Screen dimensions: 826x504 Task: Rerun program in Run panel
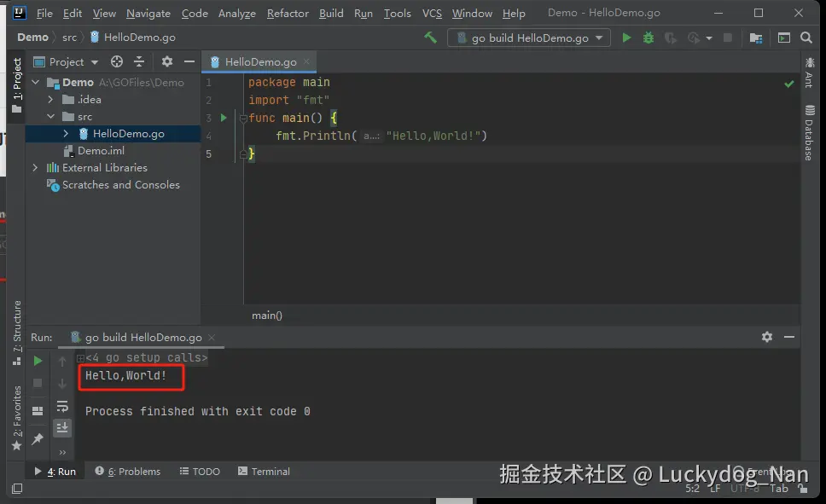point(38,361)
